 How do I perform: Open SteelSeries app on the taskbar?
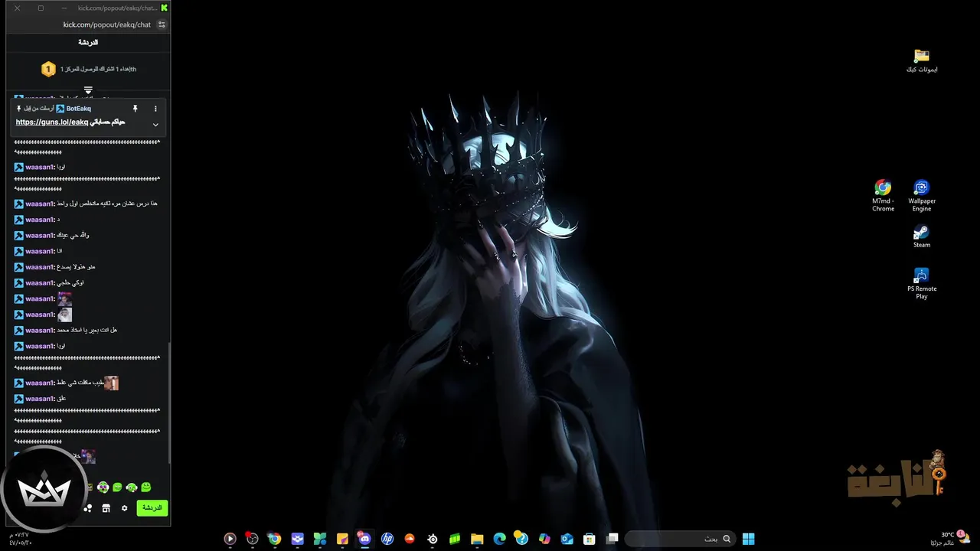click(x=433, y=539)
